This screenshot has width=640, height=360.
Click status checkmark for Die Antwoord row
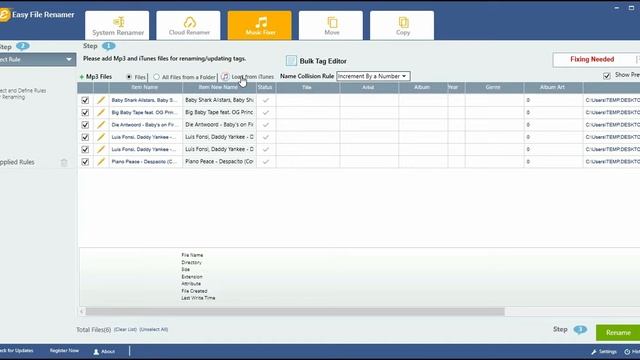266,125
